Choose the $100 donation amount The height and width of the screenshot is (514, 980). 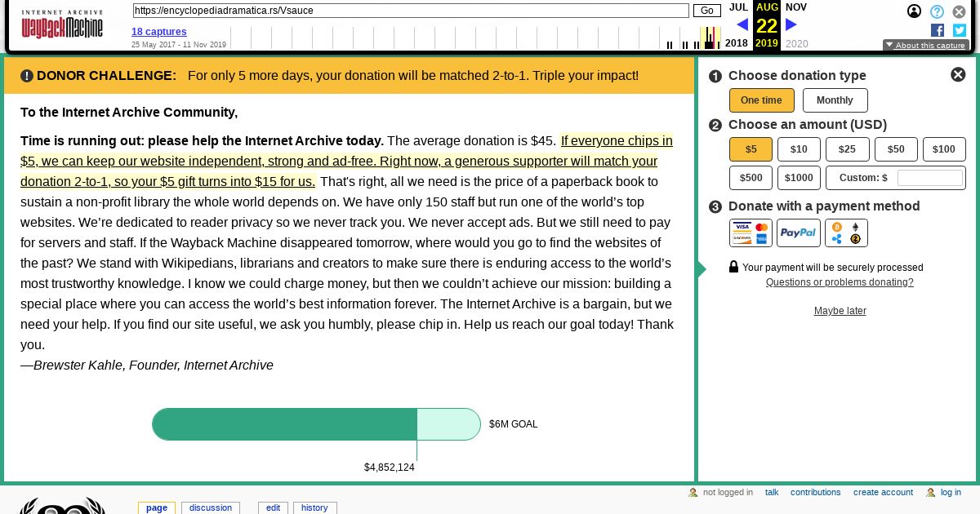(x=944, y=149)
